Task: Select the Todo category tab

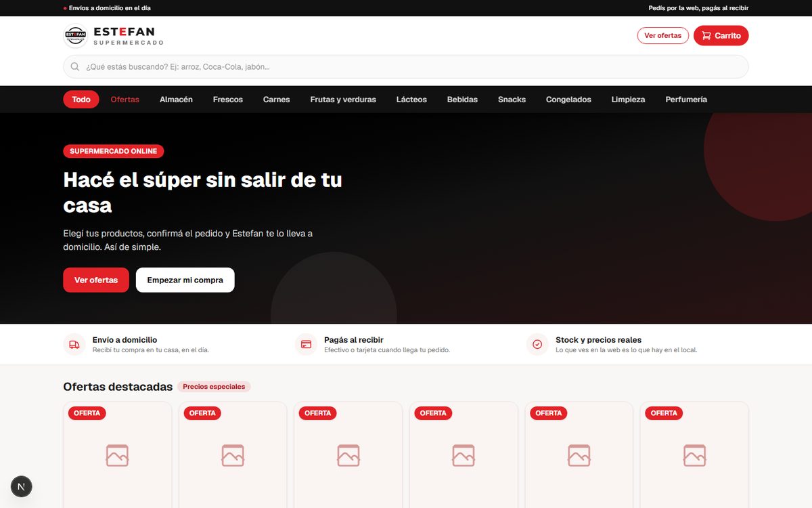Action: pos(81,100)
